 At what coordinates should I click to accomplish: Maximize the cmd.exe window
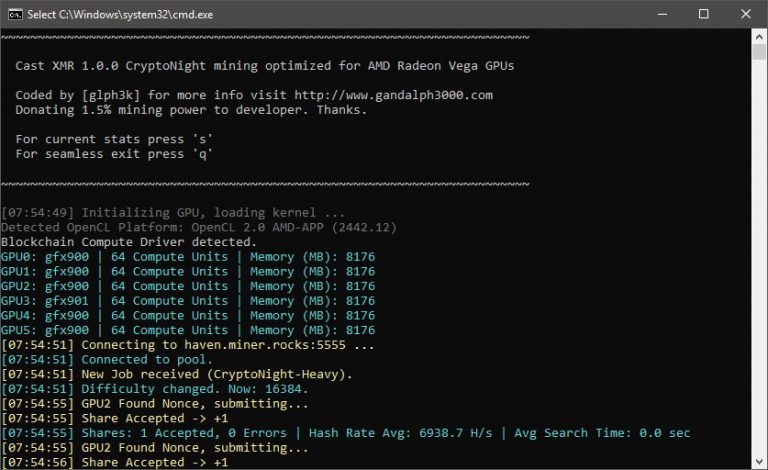coord(704,14)
